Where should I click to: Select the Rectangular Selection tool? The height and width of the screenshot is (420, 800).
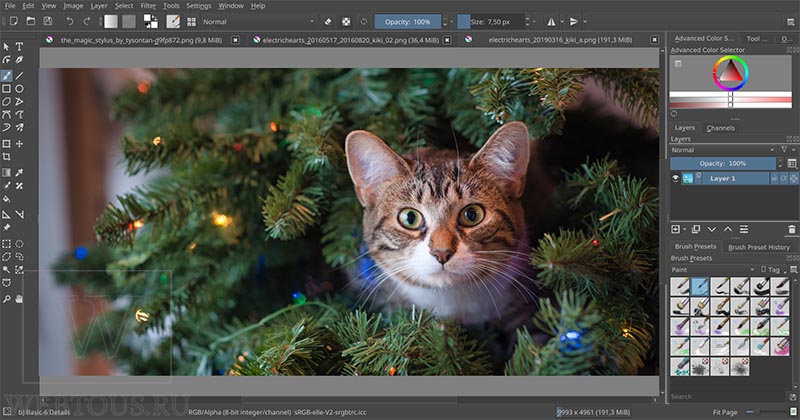pos(7,244)
